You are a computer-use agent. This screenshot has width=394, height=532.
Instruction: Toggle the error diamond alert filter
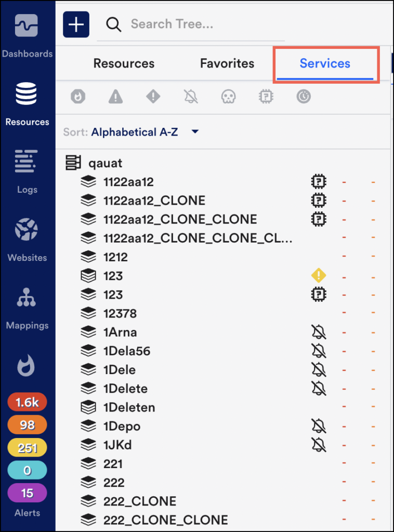tap(153, 96)
